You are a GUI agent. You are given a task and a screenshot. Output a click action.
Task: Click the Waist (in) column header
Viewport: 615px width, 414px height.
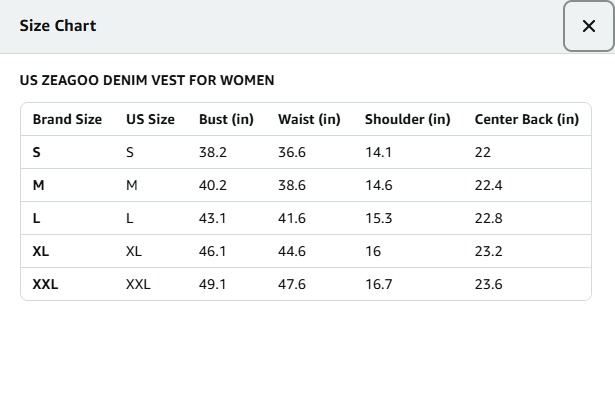[309, 119]
